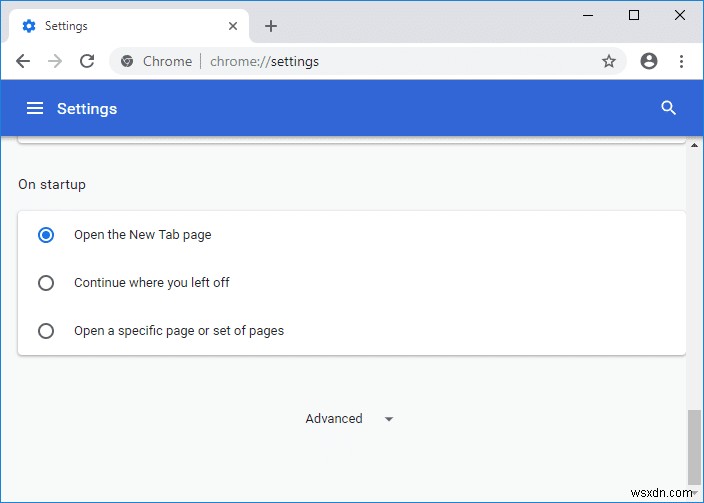
Task: Open the Settings hamburger menu
Action: pyautogui.click(x=35, y=108)
